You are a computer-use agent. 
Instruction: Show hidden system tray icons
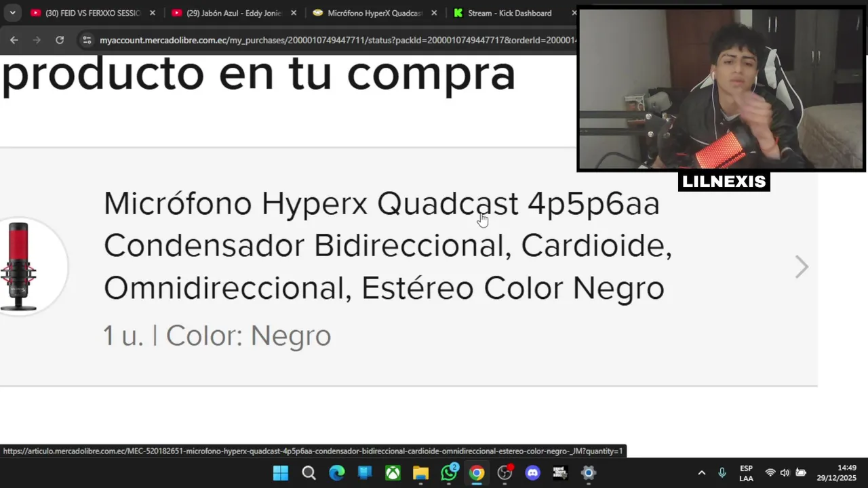pos(702,472)
